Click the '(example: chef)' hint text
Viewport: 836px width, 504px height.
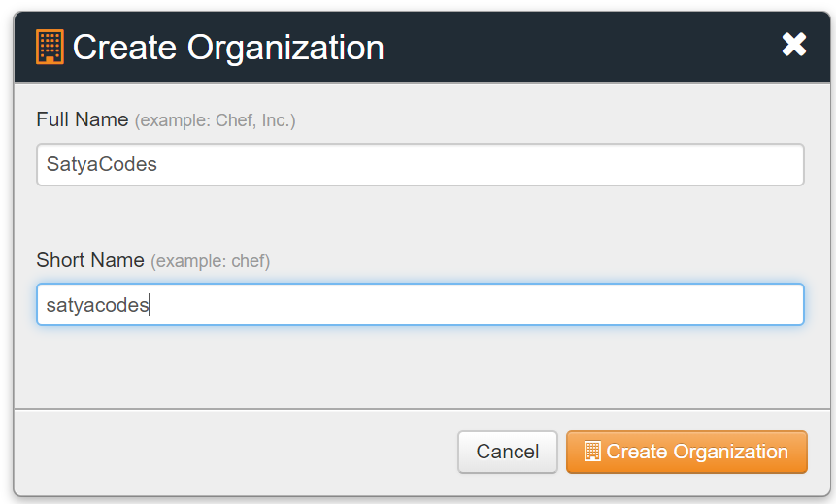pos(211,261)
